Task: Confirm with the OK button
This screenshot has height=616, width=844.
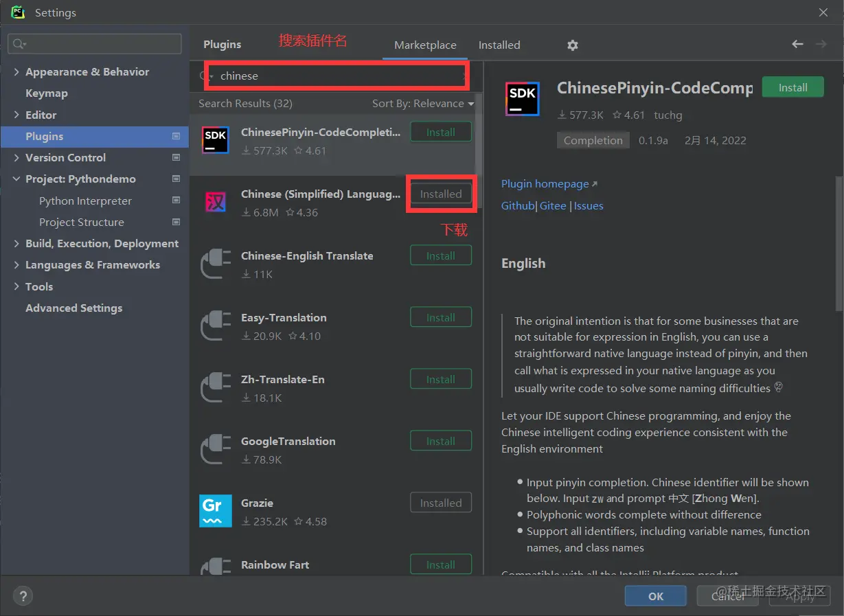Action: (656, 596)
